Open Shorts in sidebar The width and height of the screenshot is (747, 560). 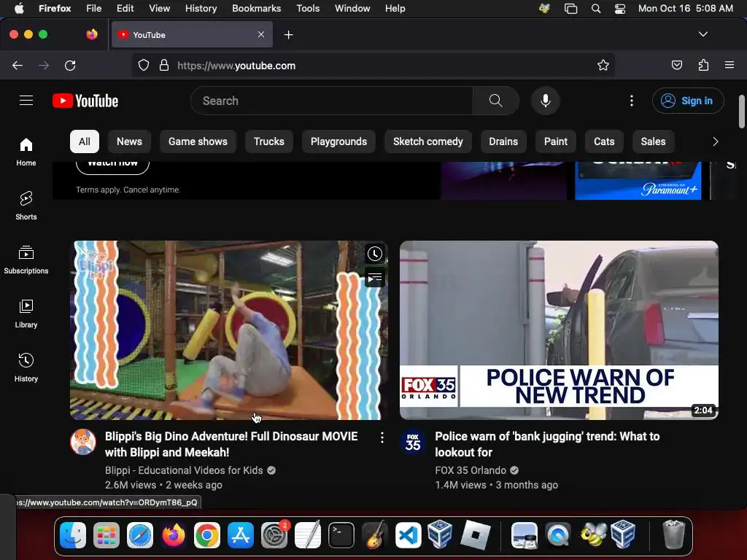point(26,206)
